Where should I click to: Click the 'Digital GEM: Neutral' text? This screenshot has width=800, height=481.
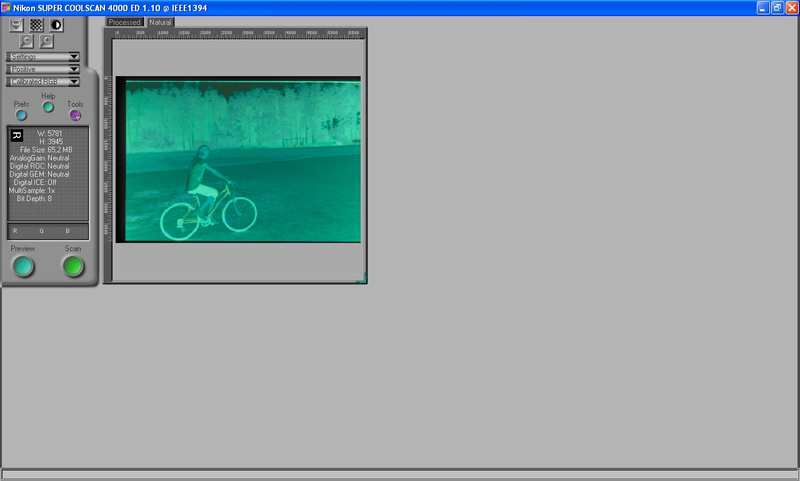click(39, 174)
